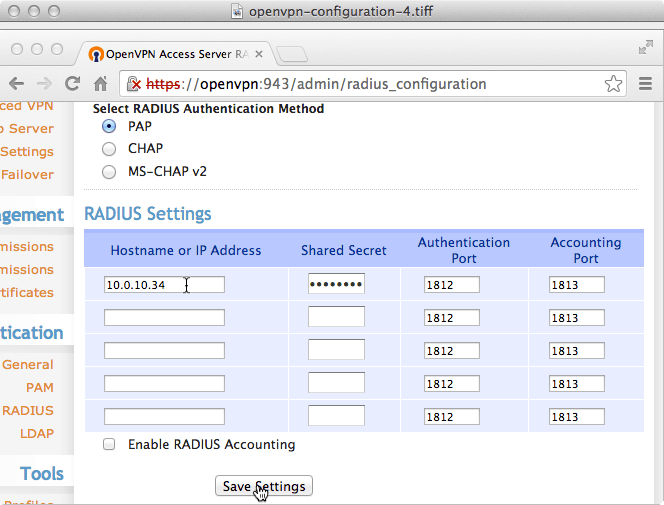
Task: Select PAP authentication method
Action: (x=109, y=126)
